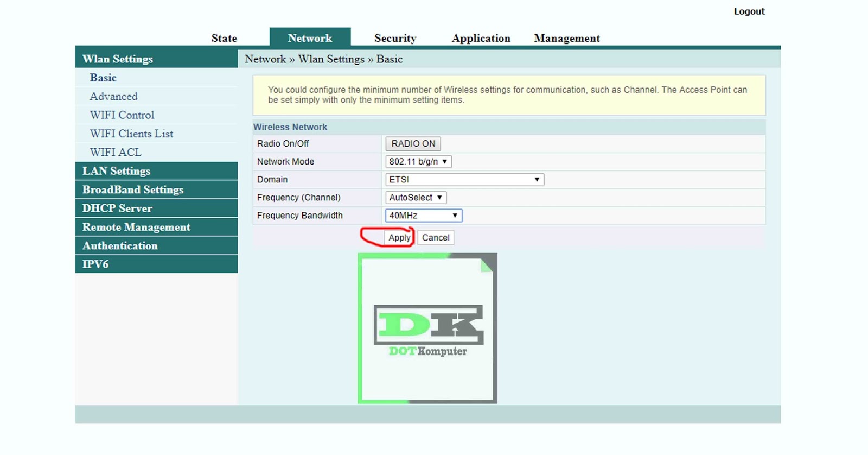Click the 'Domain' row label
The width and height of the screenshot is (868, 455).
(x=272, y=180)
